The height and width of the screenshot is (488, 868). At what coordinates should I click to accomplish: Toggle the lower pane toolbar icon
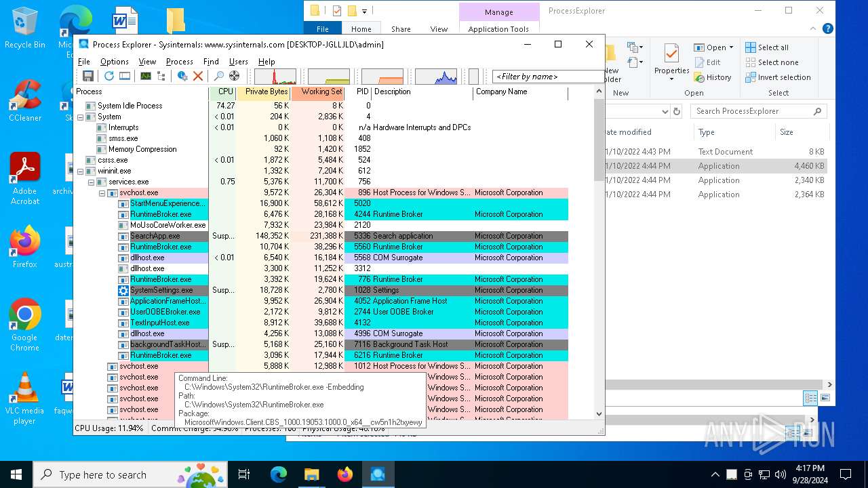(125, 76)
